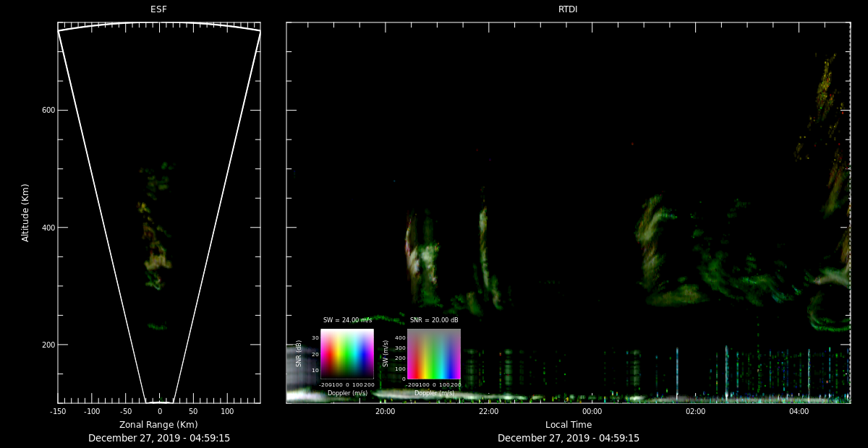The height and width of the screenshot is (448, 868).
Task: Click the RTDI plot title
Action: (x=568, y=9)
